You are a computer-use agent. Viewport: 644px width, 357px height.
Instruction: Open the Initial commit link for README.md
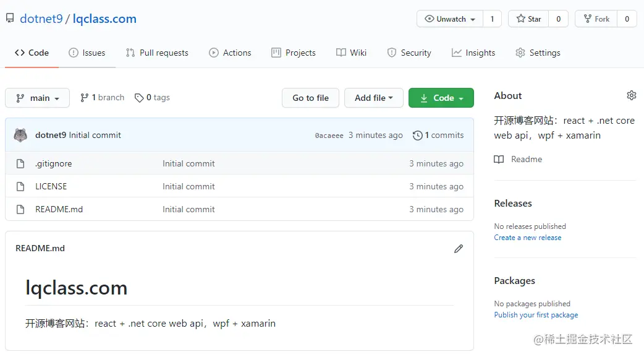pyautogui.click(x=189, y=209)
